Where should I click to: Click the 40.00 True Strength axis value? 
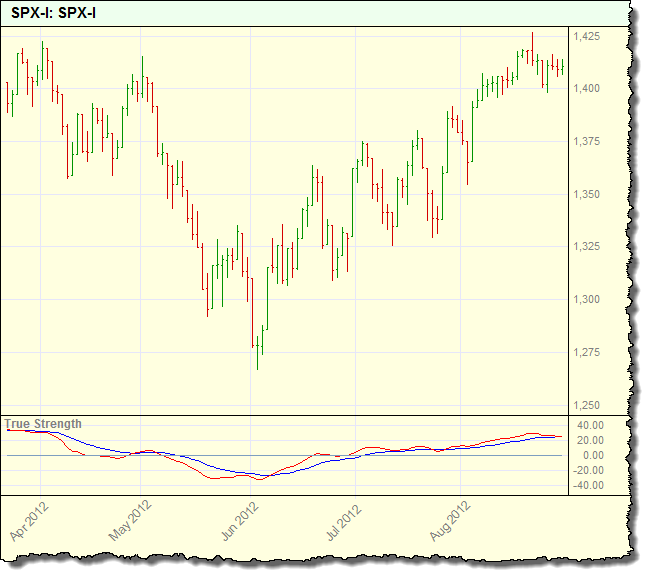click(591, 425)
